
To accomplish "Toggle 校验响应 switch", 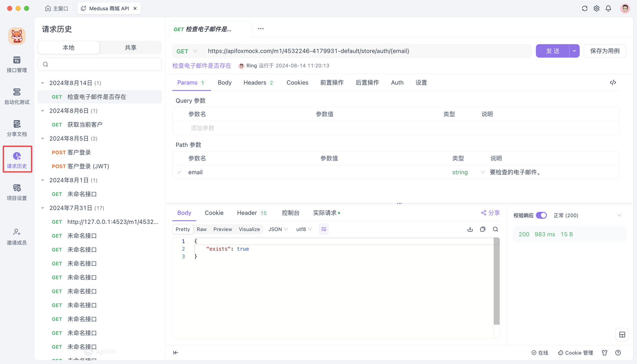I will coord(541,215).
